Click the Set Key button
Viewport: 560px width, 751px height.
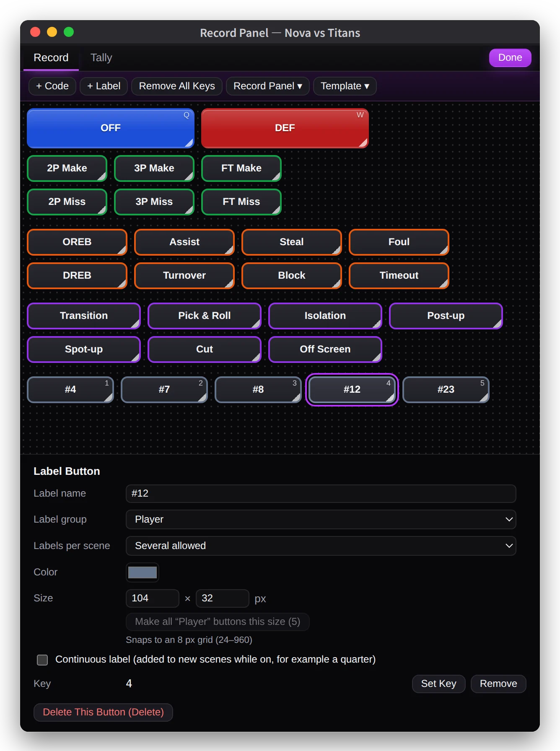438,684
